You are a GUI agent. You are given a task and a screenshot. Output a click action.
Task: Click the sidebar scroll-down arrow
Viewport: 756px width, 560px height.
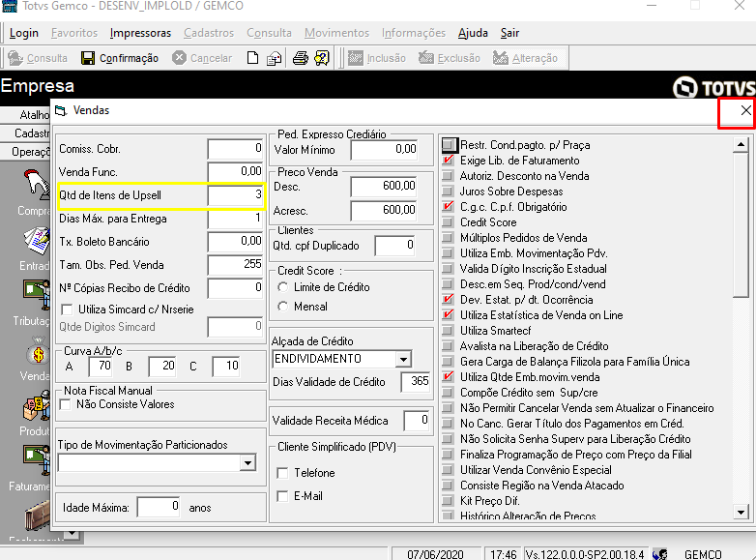pos(72,534)
